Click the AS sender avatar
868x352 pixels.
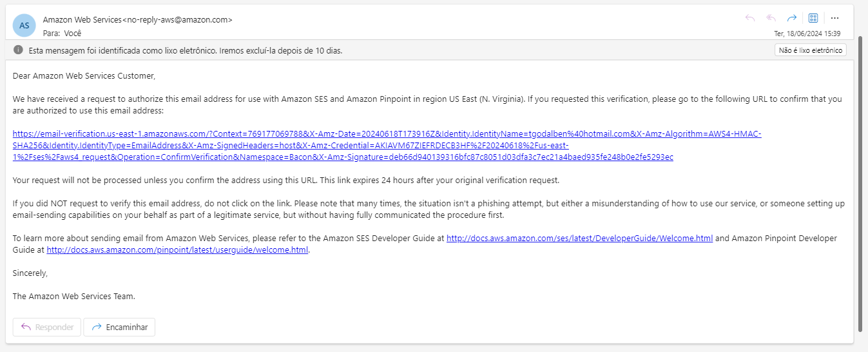[24, 25]
